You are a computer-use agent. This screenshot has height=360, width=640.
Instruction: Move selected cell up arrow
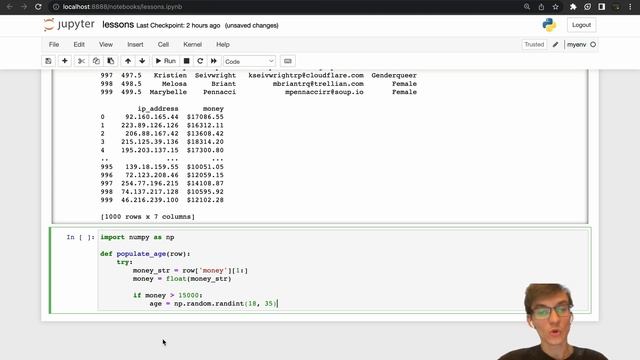(128, 61)
